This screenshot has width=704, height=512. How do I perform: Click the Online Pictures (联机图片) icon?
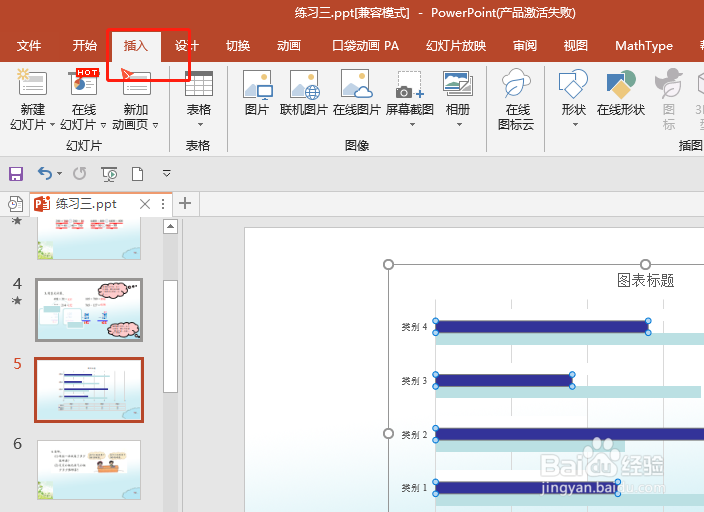click(304, 84)
